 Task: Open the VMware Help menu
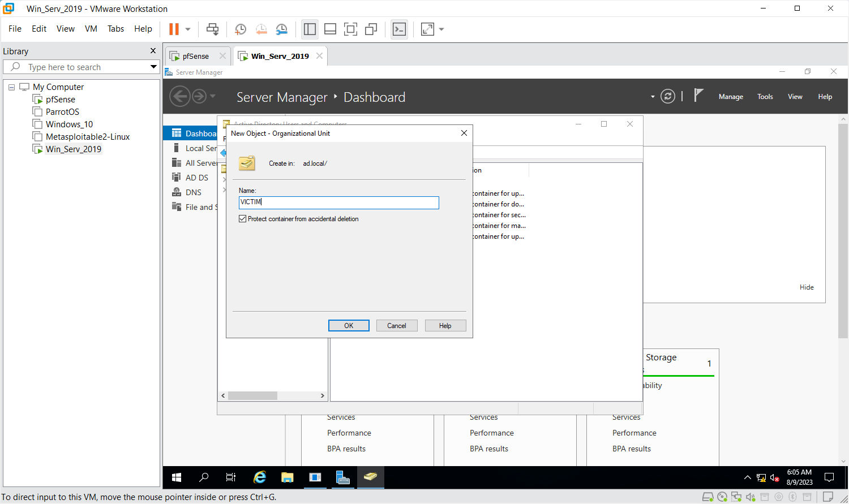tap(143, 29)
